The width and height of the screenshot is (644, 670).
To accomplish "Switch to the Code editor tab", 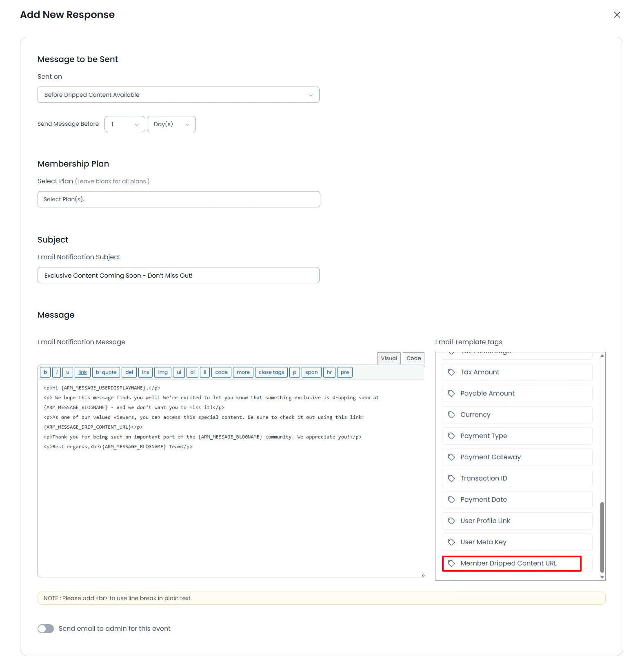I will [x=413, y=358].
